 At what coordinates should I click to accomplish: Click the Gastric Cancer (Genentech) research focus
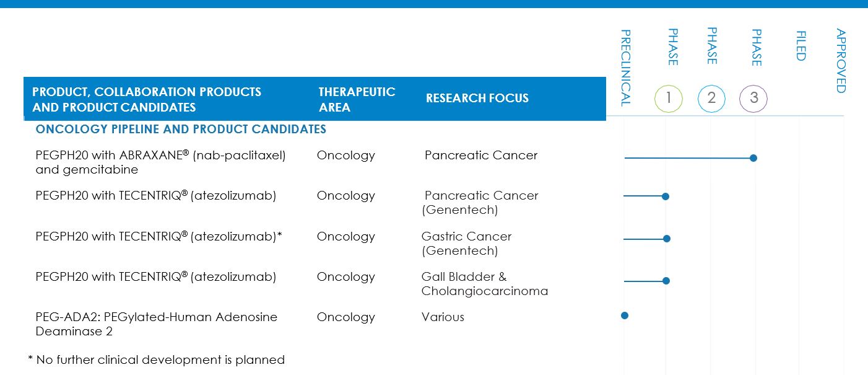(466, 243)
